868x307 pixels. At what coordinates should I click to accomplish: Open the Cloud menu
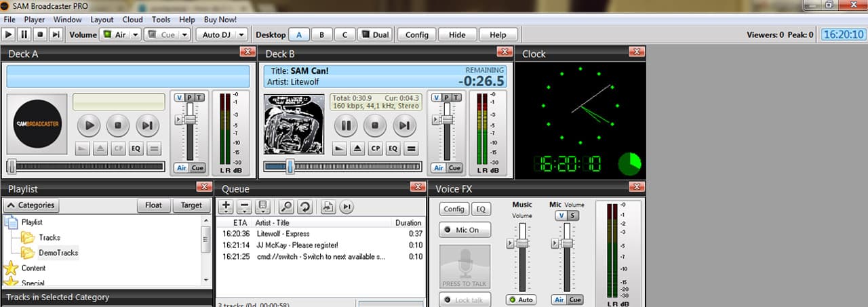tap(133, 20)
